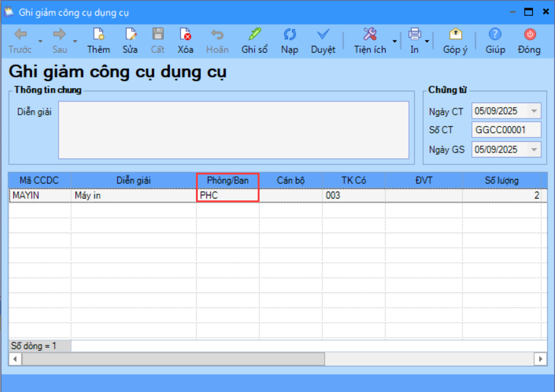Viewport: 555px width, 392px height.
Task: Edit the voucher with Sửa
Action: click(130, 41)
